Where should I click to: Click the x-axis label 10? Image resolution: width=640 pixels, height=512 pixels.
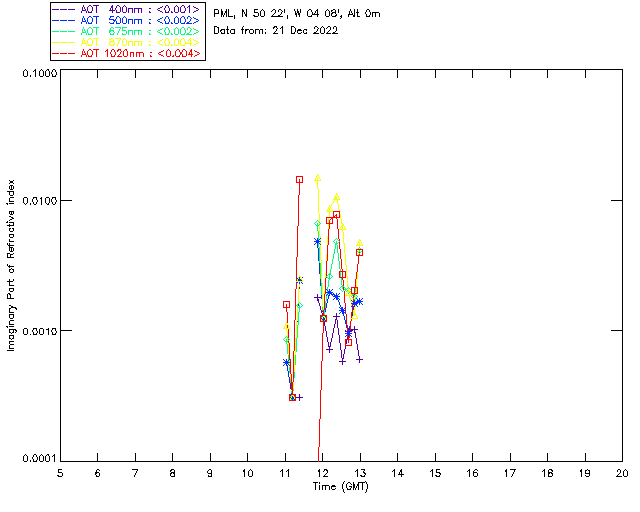coord(248,473)
